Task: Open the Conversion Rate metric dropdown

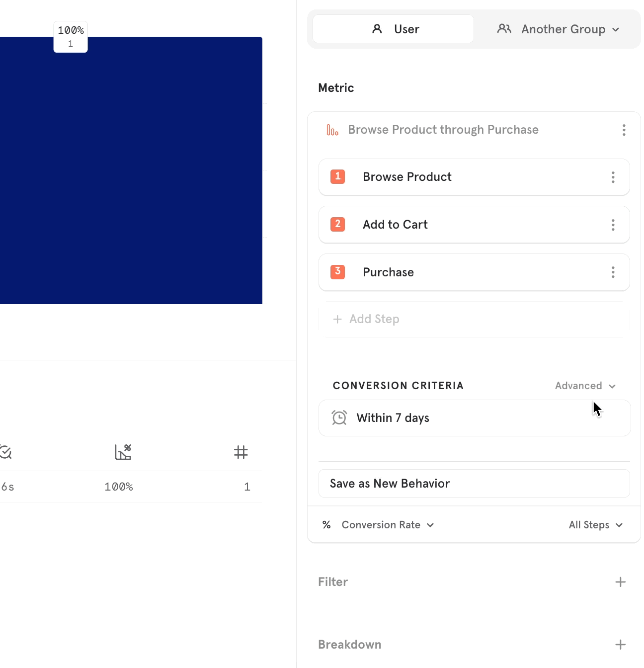Action: (388, 525)
